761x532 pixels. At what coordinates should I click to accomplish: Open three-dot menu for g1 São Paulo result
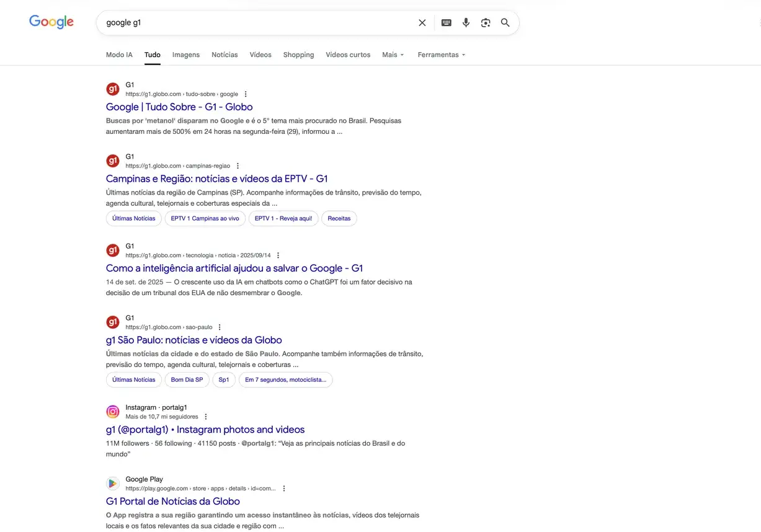(220, 327)
